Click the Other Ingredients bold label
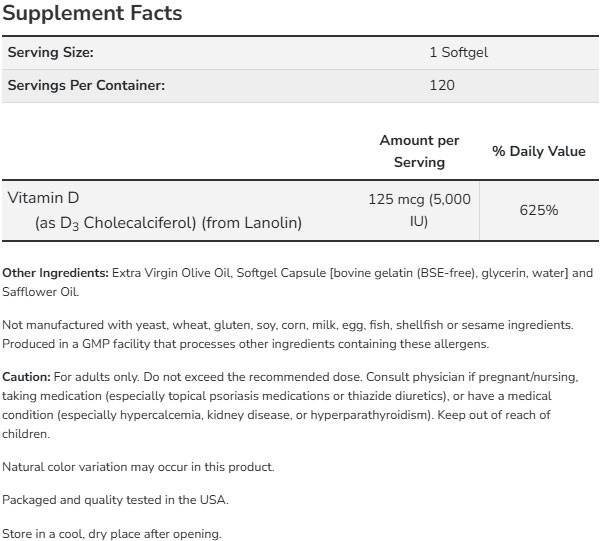The width and height of the screenshot is (602, 541). (x=56, y=273)
